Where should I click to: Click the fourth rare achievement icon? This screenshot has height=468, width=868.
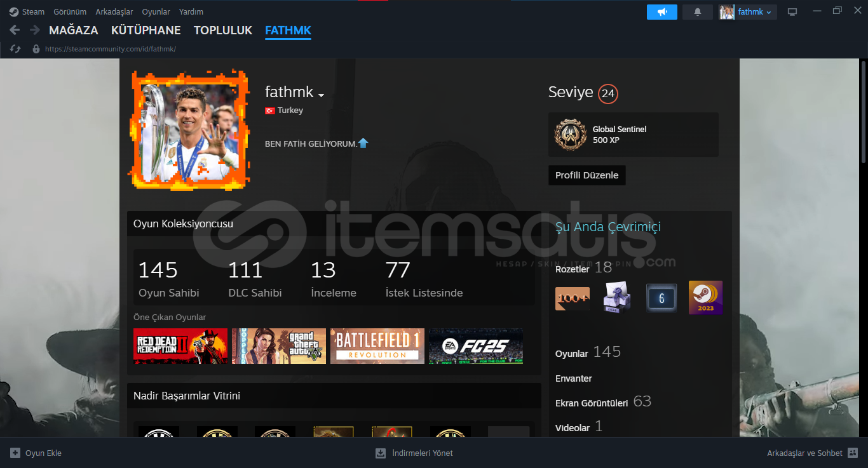[334, 432]
